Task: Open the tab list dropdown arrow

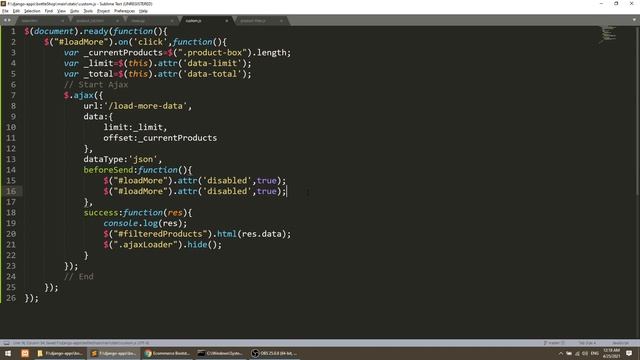Action: tap(634, 20)
